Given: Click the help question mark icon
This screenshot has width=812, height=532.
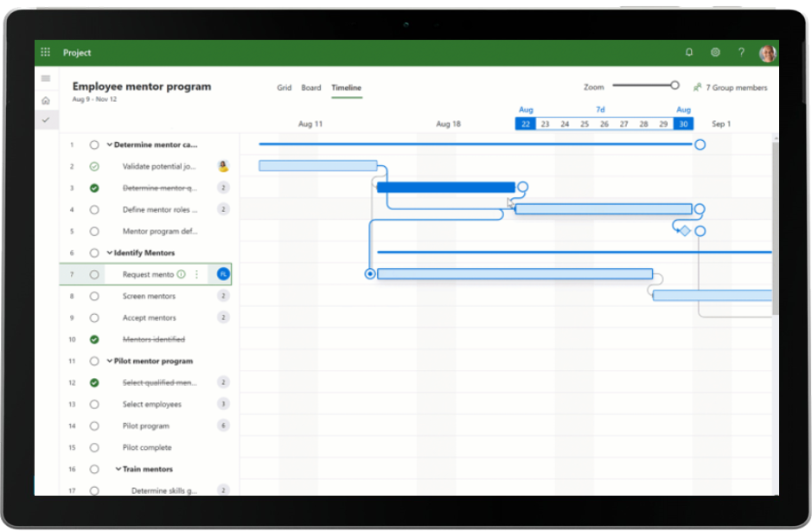Looking at the screenshot, I should [741, 53].
